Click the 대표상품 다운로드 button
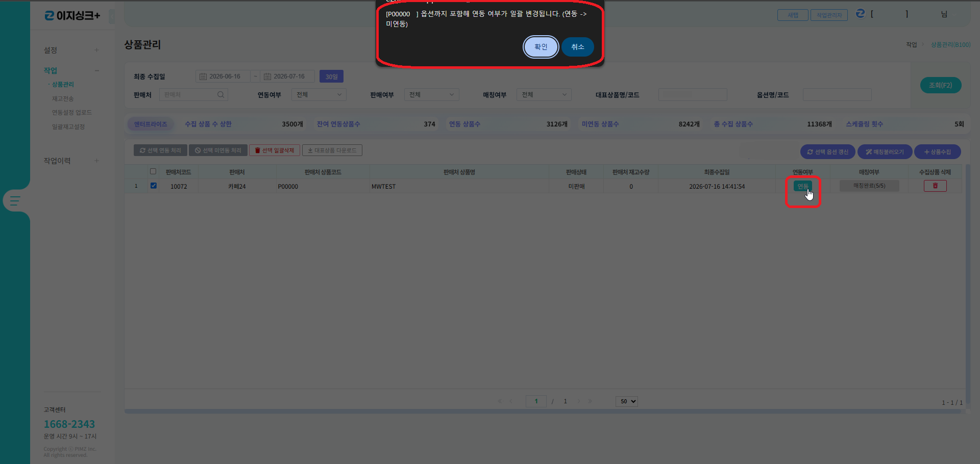 click(332, 150)
